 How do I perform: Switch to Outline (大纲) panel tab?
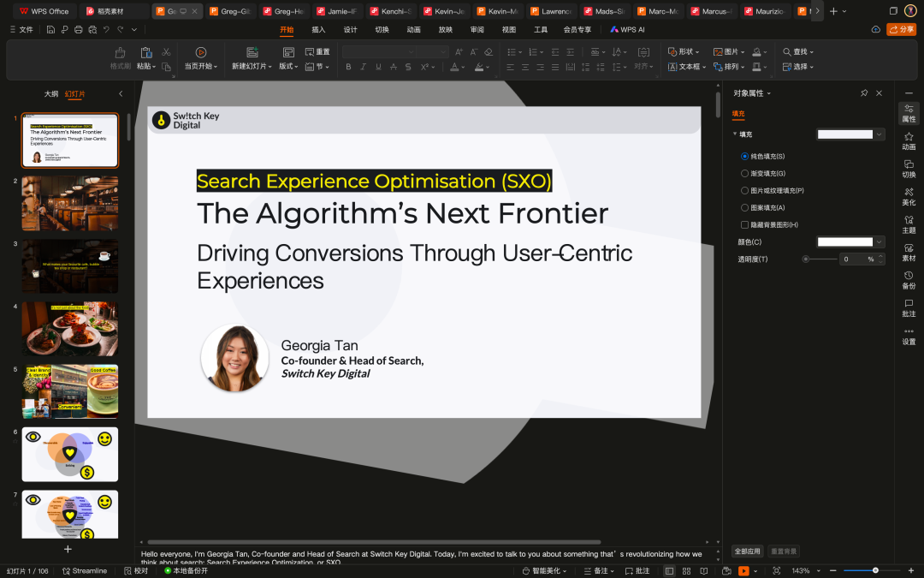click(51, 94)
